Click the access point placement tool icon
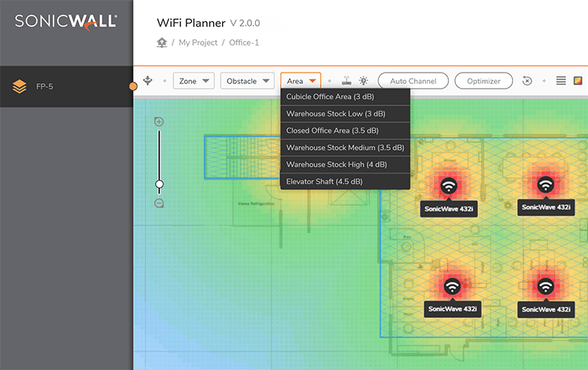Image resolution: width=588 pixels, height=370 pixels. pos(147,81)
